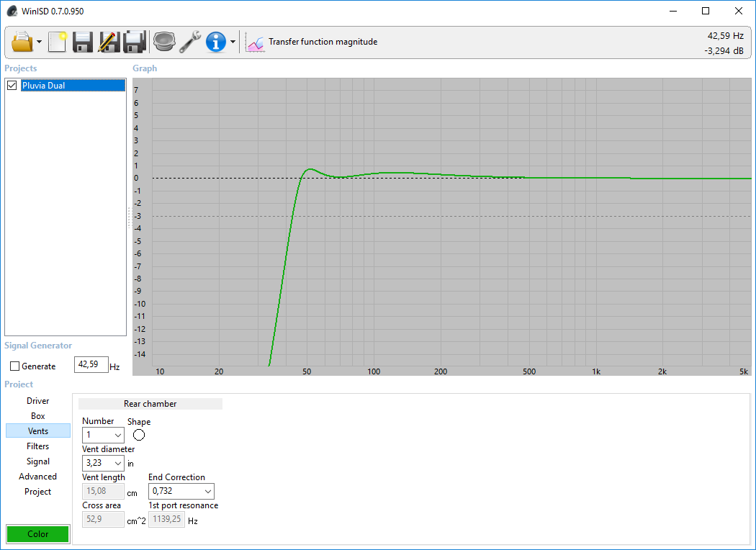Click the Transfer function magnitude label
Viewport: 756px width, 550px height.
click(x=323, y=42)
